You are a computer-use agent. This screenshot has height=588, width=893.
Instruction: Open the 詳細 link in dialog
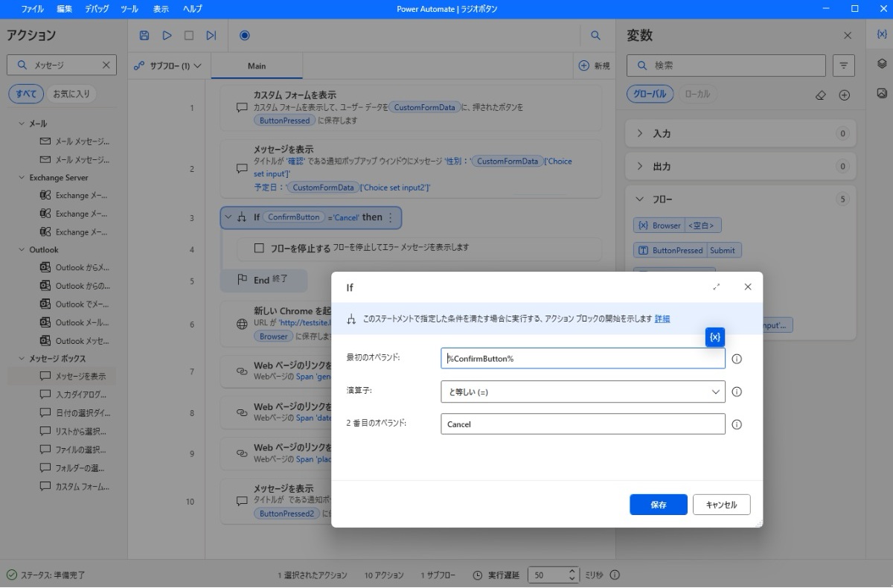662,319
